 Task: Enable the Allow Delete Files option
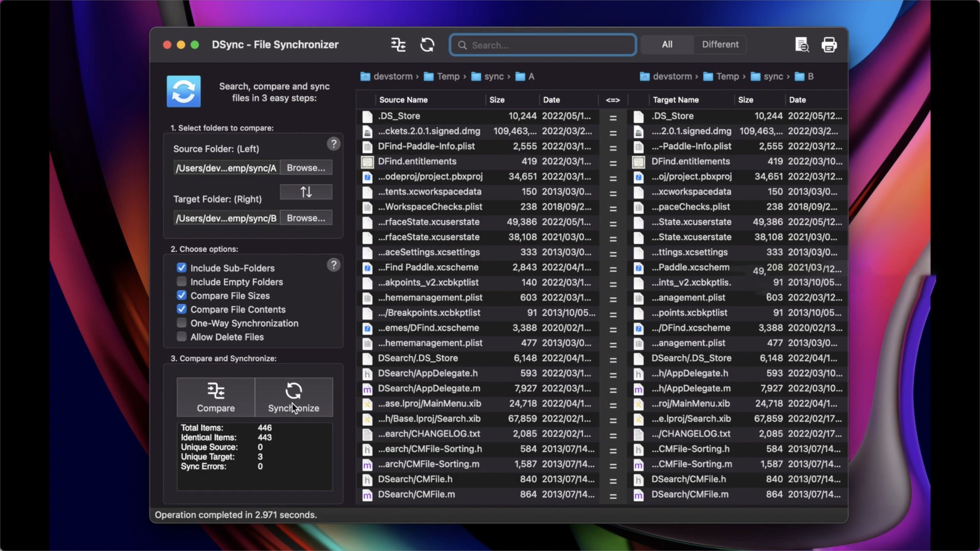pos(181,336)
